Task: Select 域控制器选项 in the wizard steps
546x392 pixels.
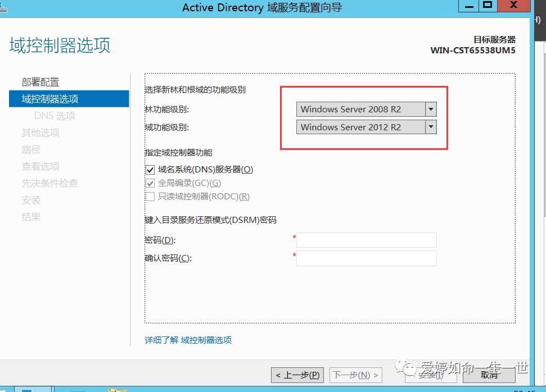Action: (x=69, y=99)
